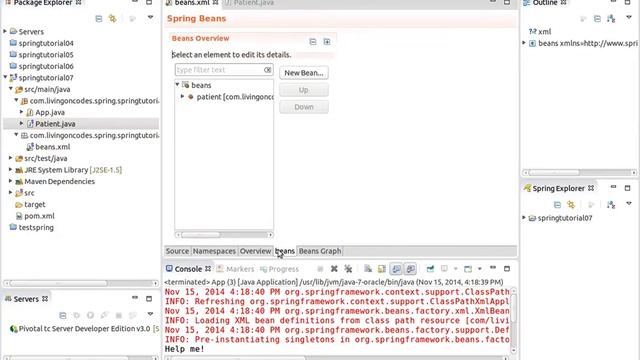Clear Console output icon

click(368, 269)
